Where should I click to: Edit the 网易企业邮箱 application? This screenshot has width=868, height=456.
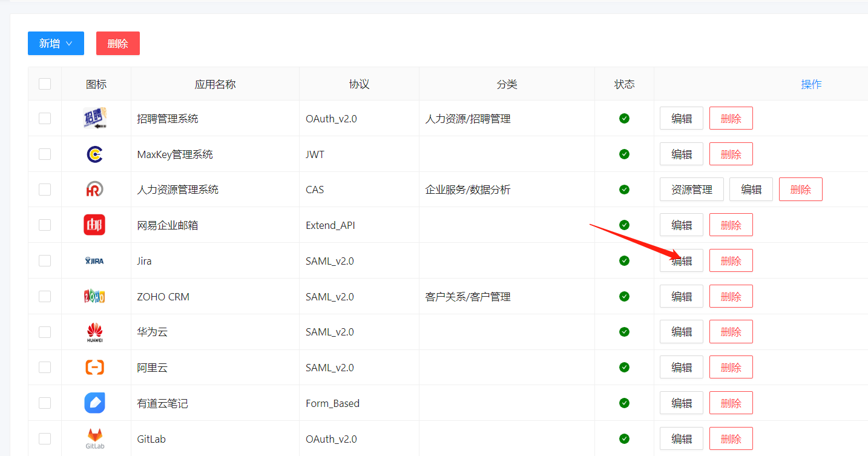(682, 225)
